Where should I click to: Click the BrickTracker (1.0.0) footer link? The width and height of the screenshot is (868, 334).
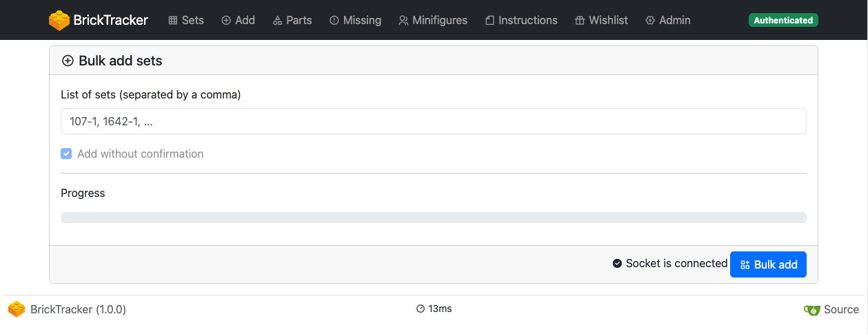pyautogui.click(x=78, y=310)
